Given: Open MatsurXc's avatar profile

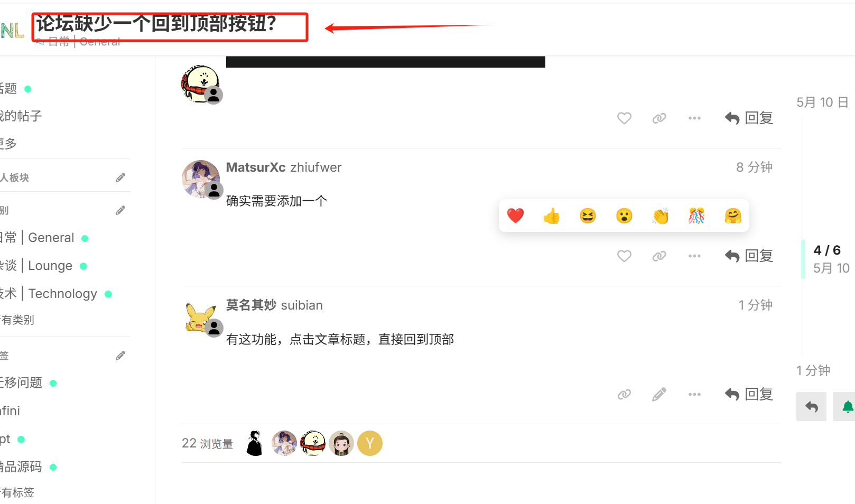Looking at the screenshot, I should click(x=201, y=179).
